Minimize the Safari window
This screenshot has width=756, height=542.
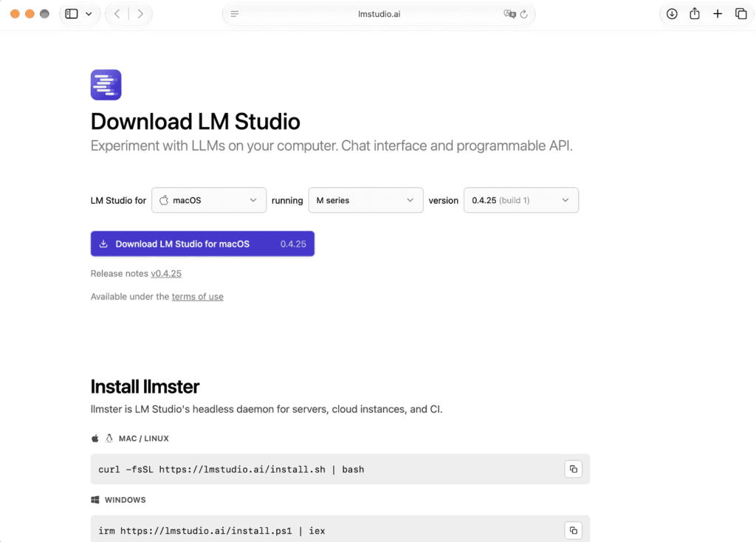tap(30, 13)
